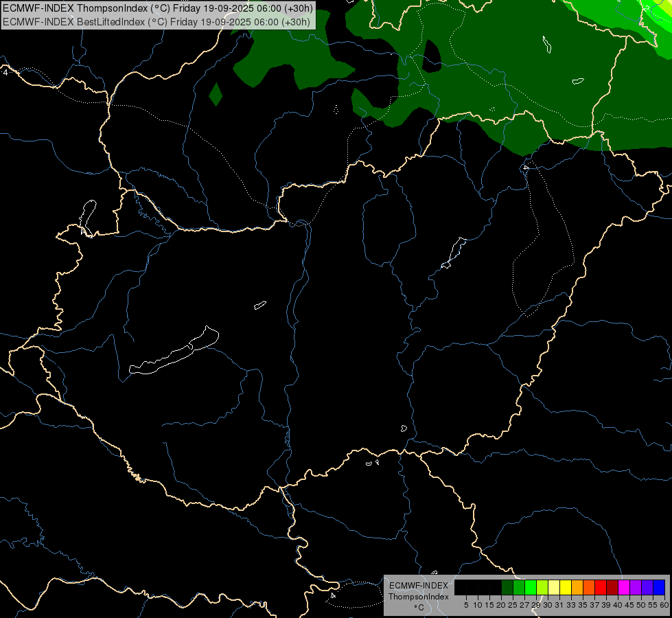This screenshot has width=672, height=618.
Task: Pick the orange 33–35 legend swatch
Action: click(577, 587)
